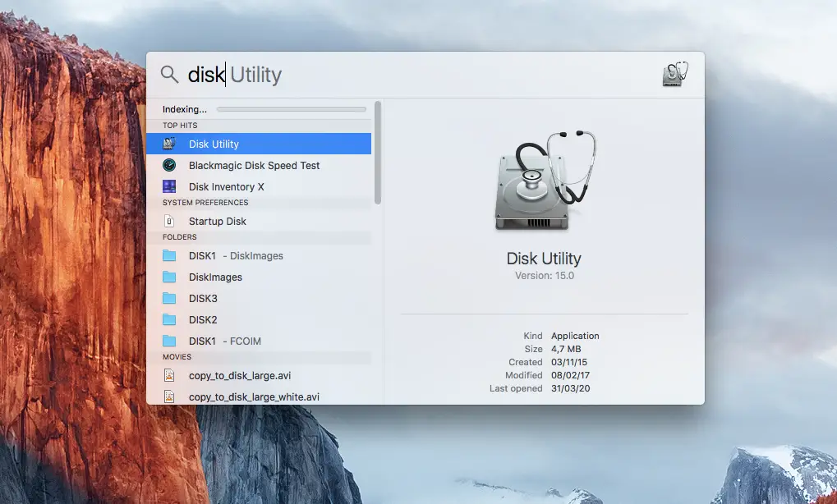Select the DISK3 folder result
Image resolution: width=837 pixels, height=504 pixels.
259,298
